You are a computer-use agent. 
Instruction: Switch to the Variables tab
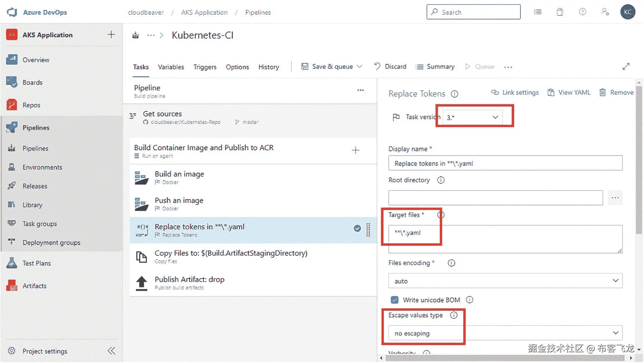click(171, 67)
